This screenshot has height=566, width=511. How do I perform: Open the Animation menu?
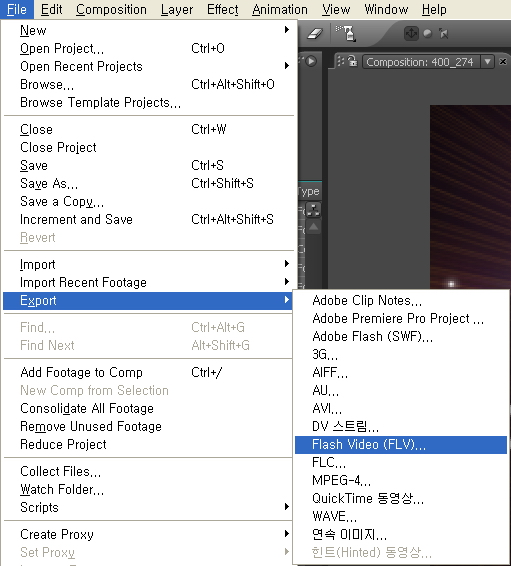pos(280,9)
